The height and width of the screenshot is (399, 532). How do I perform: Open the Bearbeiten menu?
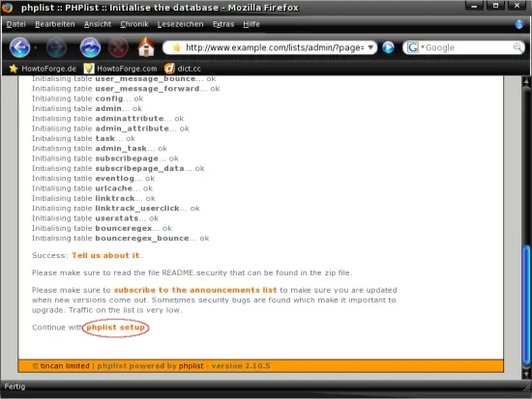click(x=55, y=24)
